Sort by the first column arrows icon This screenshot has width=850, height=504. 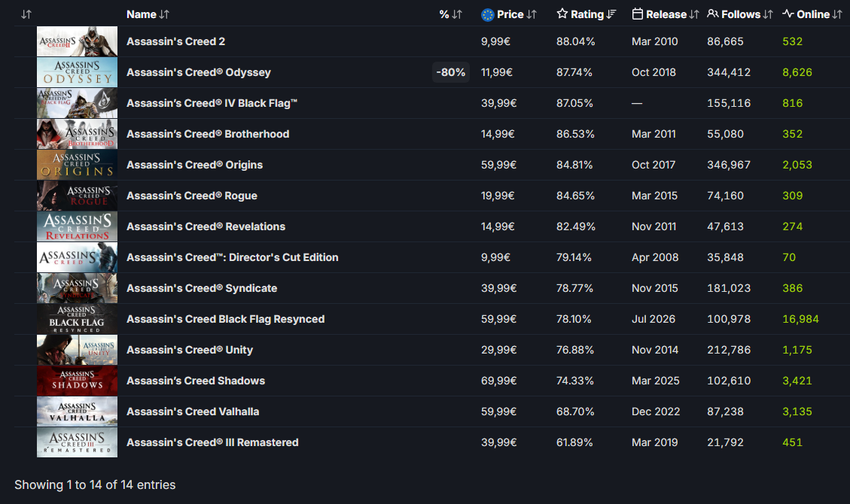click(26, 14)
